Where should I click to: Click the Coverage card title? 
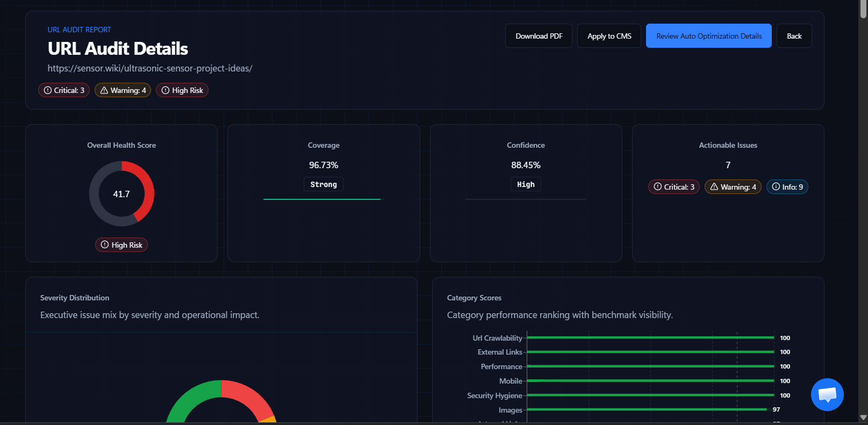coord(324,145)
